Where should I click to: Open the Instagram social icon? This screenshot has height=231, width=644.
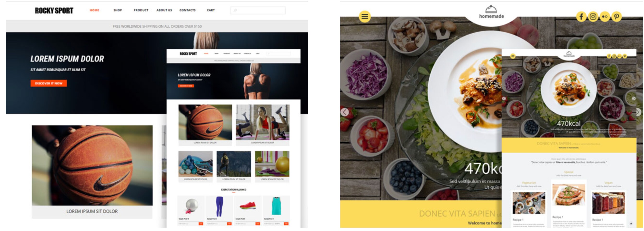click(593, 17)
